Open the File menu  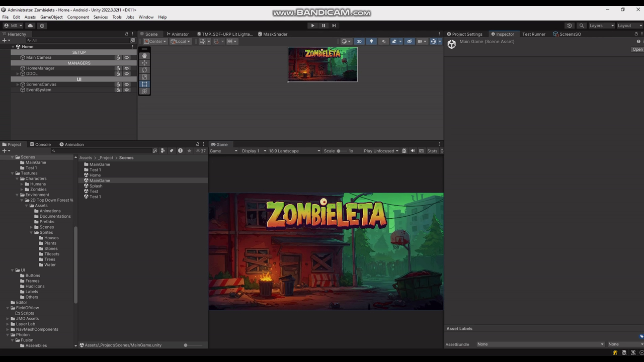[5, 17]
